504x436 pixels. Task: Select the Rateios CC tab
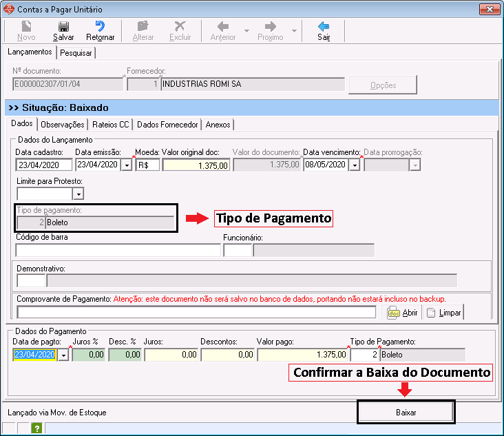tap(110, 125)
